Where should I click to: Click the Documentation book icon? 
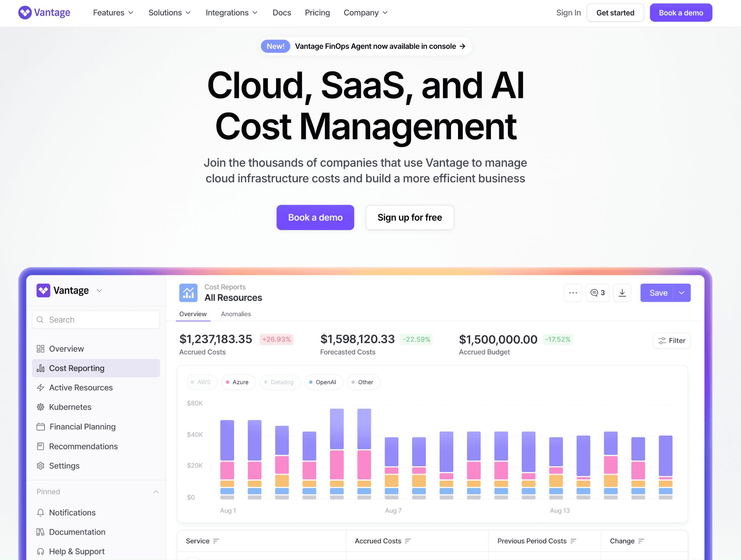[41, 532]
